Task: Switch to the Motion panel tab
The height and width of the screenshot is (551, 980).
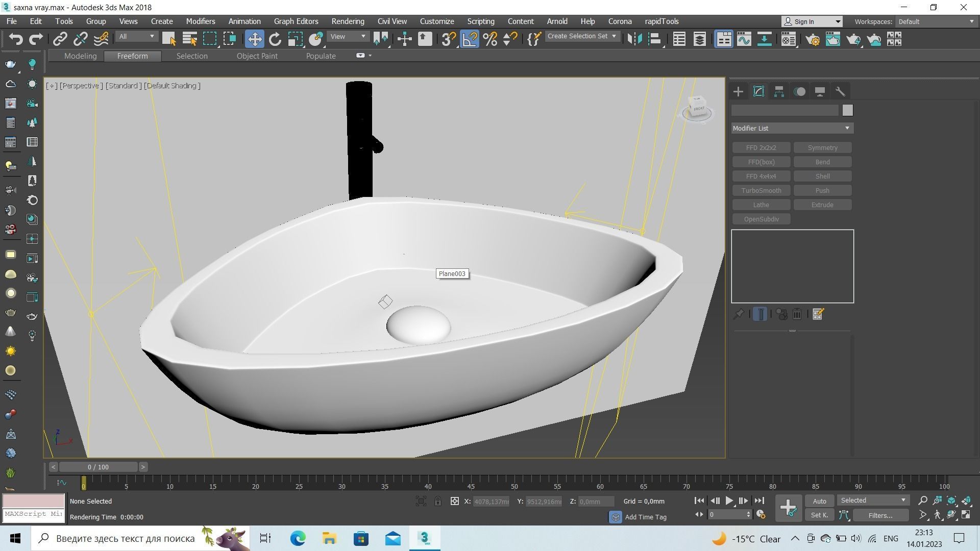Action: 800,92
